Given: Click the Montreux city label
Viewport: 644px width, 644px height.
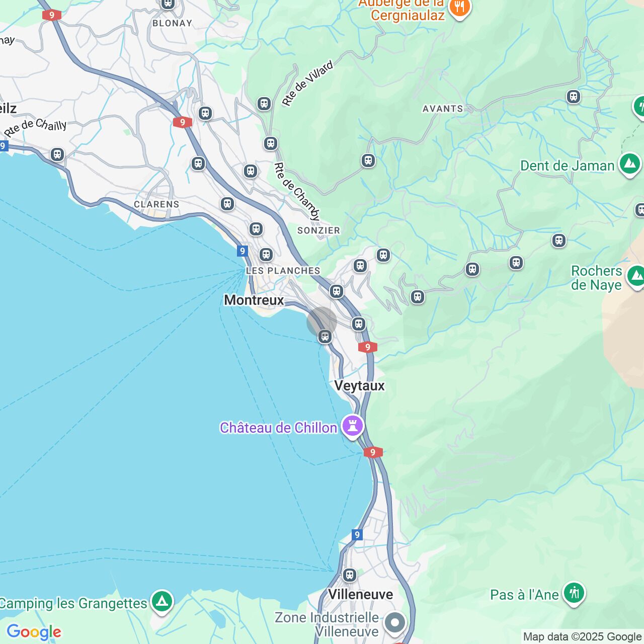Looking at the screenshot, I should click(x=254, y=300).
